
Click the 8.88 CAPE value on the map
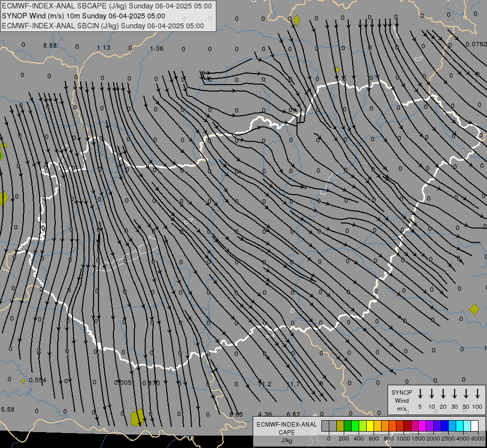coord(50,46)
